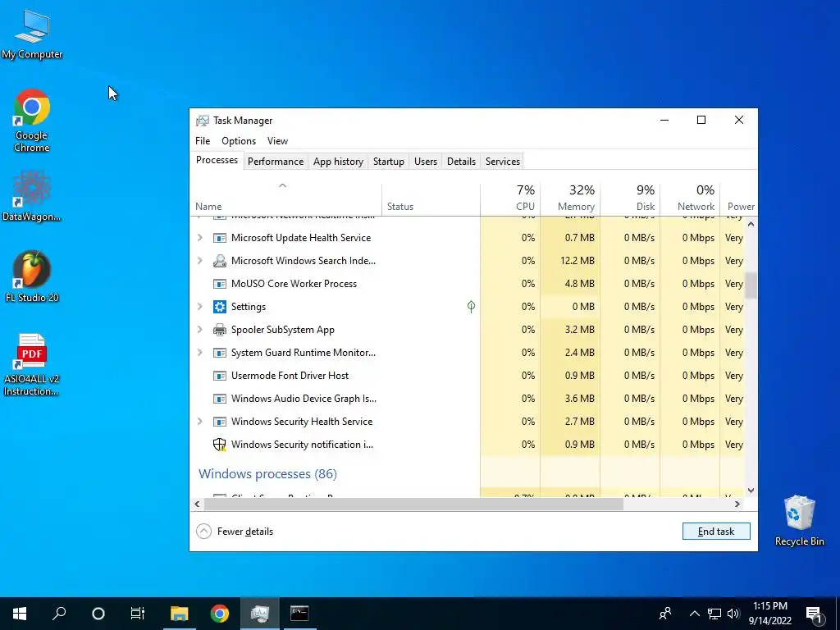Open Chrome from the taskbar
This screenshot has width=840, height=630.
pyautogui.click(x=220, y=614)
